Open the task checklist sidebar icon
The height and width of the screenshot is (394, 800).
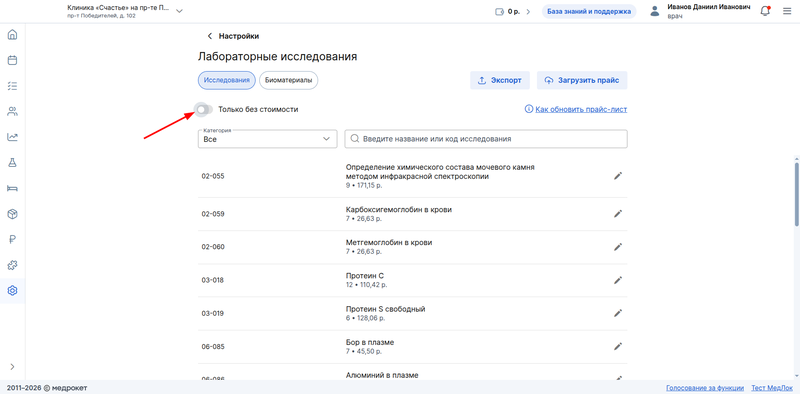[12, 86]
